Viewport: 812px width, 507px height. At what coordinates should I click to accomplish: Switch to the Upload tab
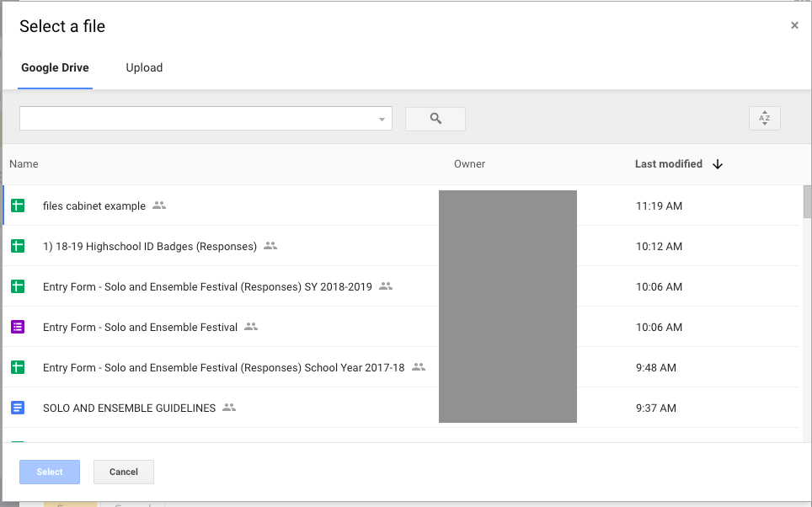click(x=144, y=67)
